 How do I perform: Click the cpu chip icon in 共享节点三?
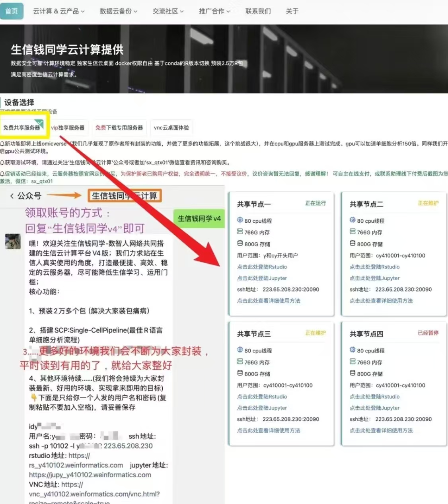pyautogui.click(x=240, y=350)
